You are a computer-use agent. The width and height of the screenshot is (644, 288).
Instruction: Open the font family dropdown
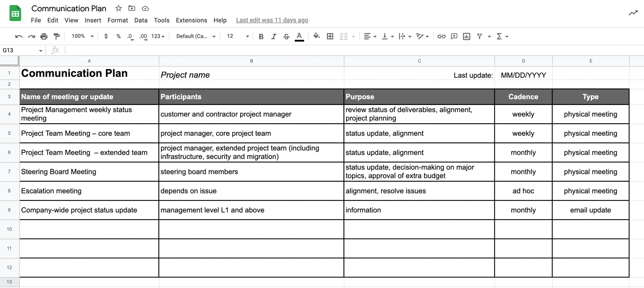point(196,36)
